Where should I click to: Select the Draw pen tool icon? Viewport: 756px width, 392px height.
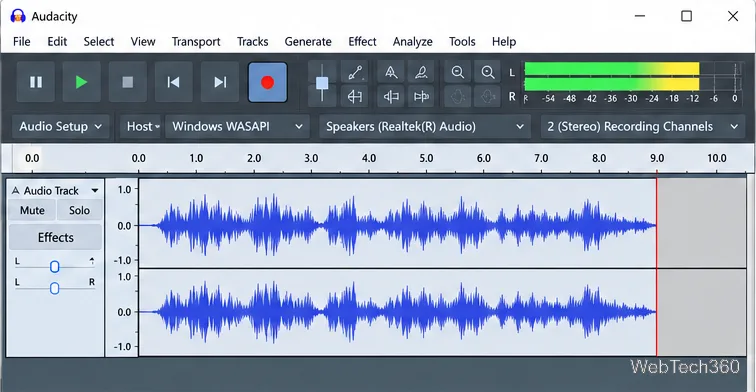[x=421, y=72]
